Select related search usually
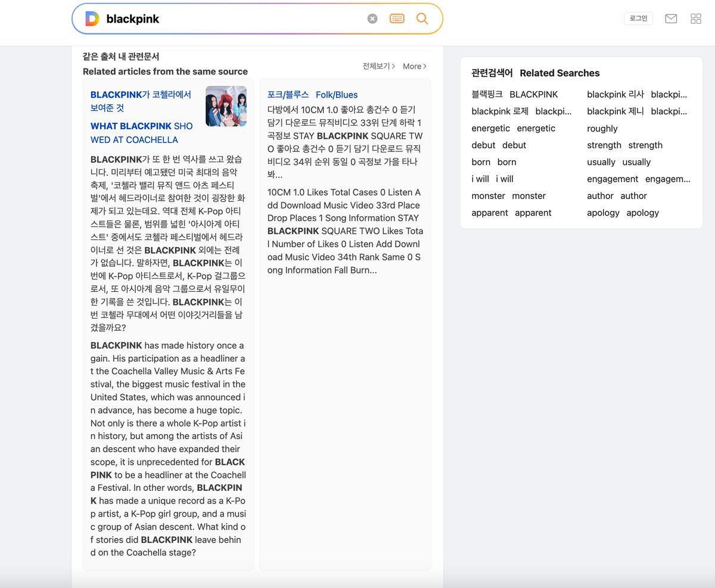This screenshot has width=715, height=588. click(619, 162)
